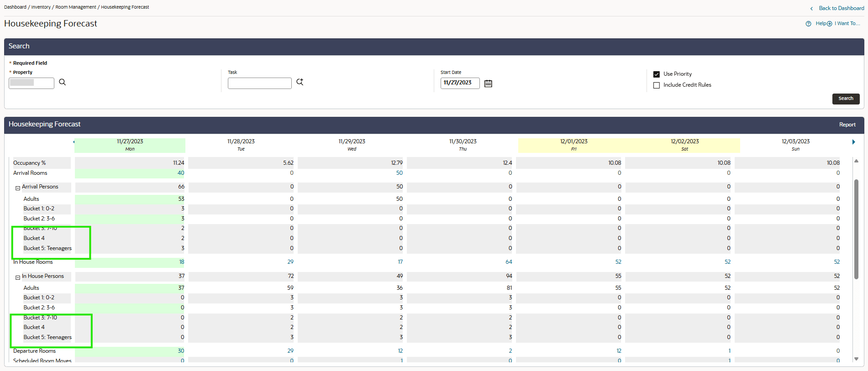Go to Dashboard breadcrumb
The width and height of the screenshot is (868, 371).
point(15,7)
